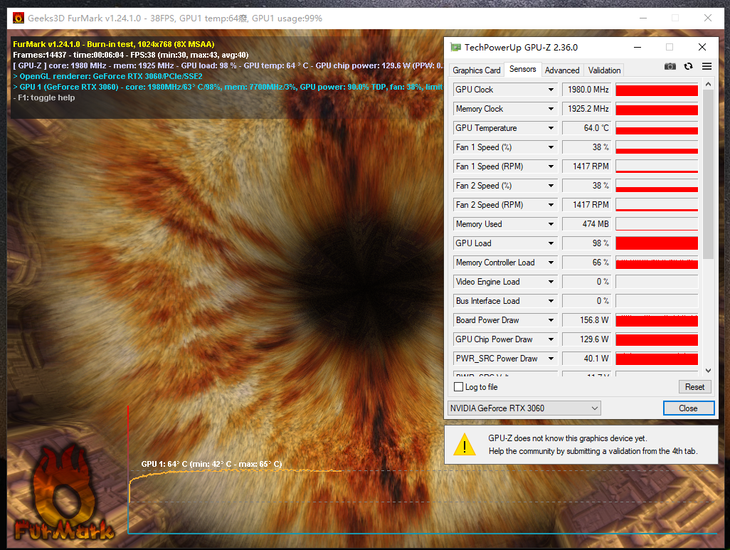Click the OpenGL renderer info line
Viewport: 730px width, 550px height.
click(108, 76)
